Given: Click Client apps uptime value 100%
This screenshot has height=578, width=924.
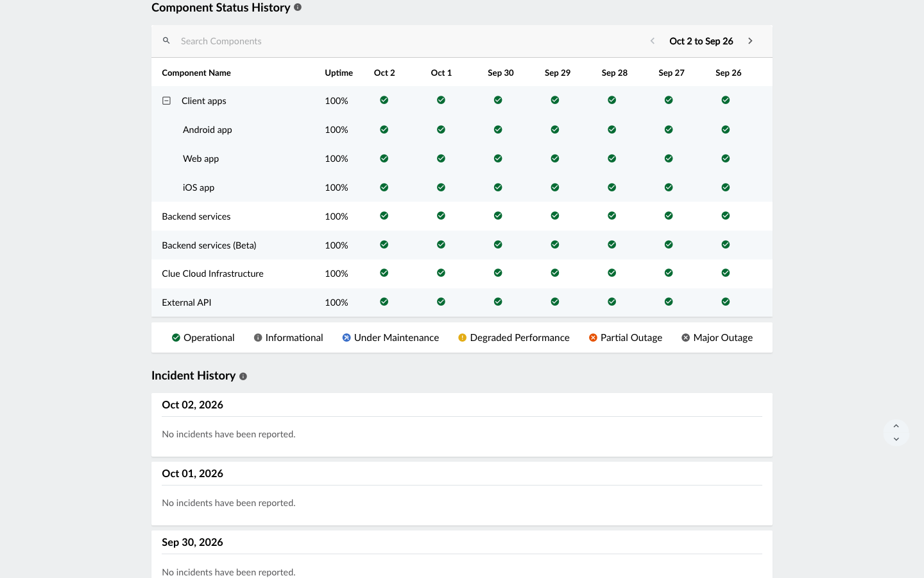Looking at the screenshot, I should [336, 101].
